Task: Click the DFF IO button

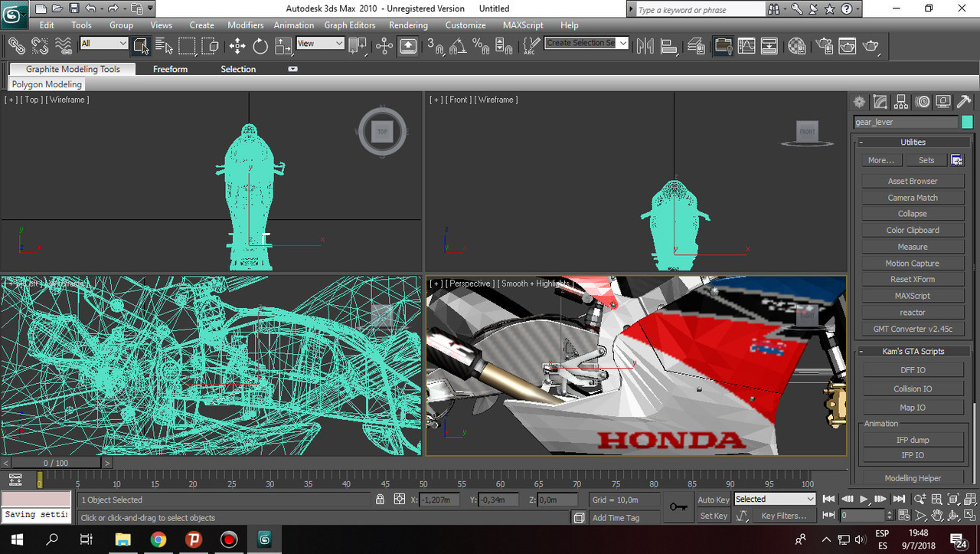Action: (913, 369)
